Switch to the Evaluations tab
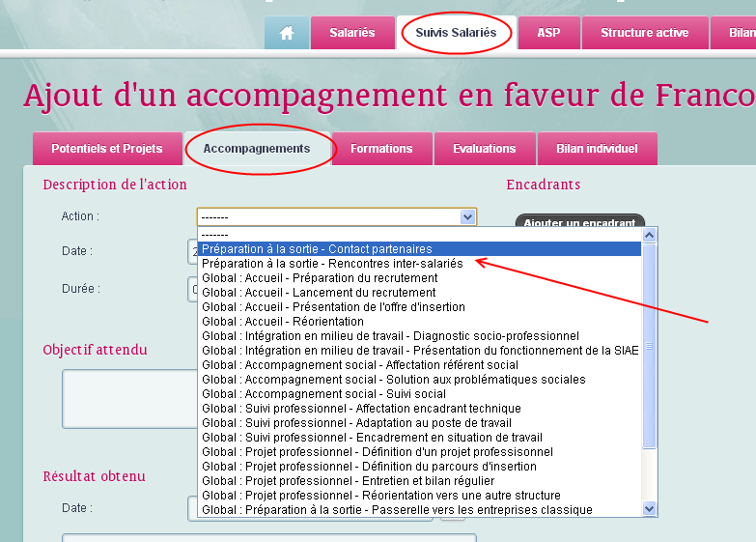Image resolution: width=756 pixels, height=542 pixels. pos(484,149)
